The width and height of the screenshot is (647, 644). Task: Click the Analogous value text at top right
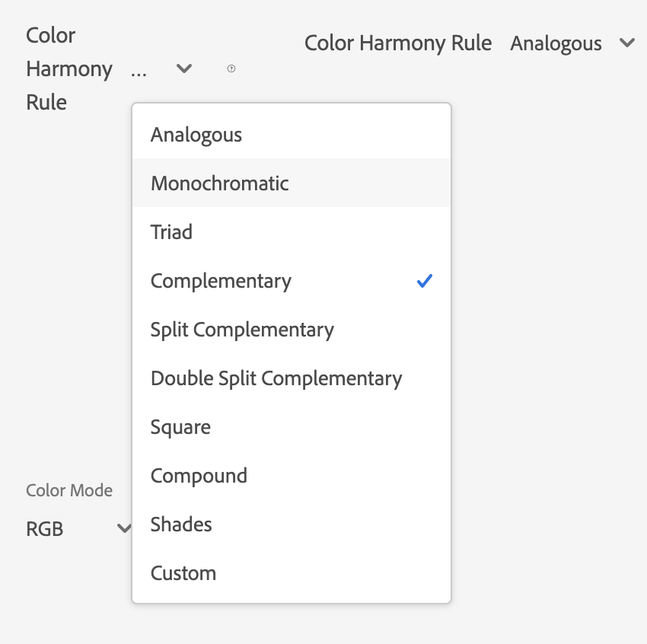tap(556, 43)
